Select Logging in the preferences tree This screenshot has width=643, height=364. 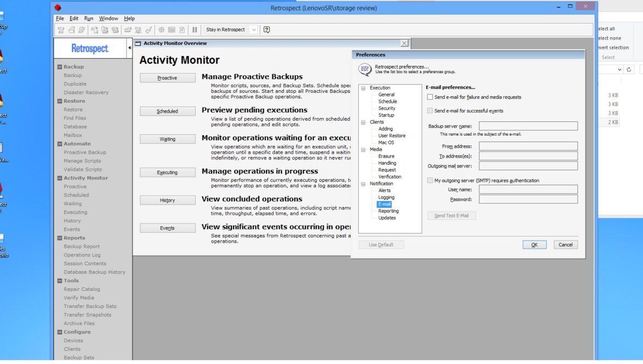pyautogui.click(x=386, y=197)
